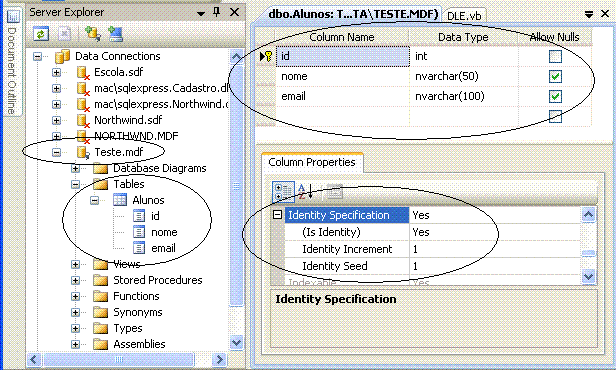Click the Server Explorer vertical scrollbar thumb
Screen dimensions: 616x370
[236, 185]
